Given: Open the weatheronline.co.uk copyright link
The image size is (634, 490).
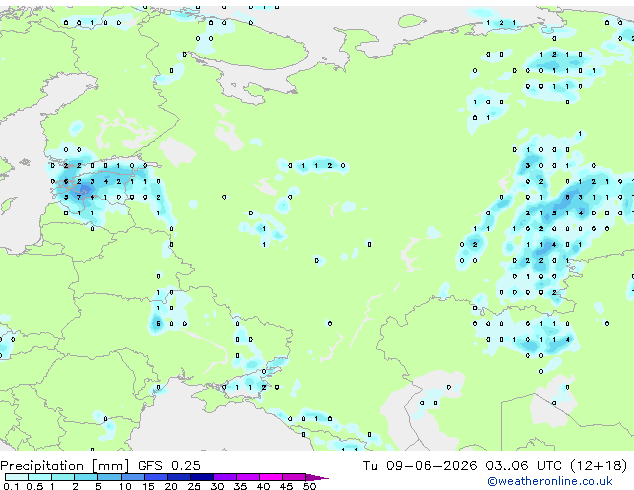Looking at the screenshot, I should coord(550,481).
